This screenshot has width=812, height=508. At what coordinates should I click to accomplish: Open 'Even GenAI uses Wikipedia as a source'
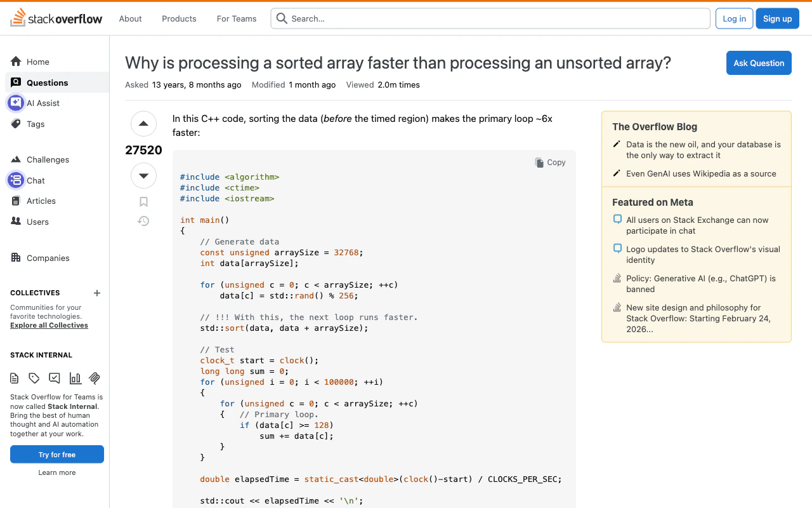pos(701,173)
